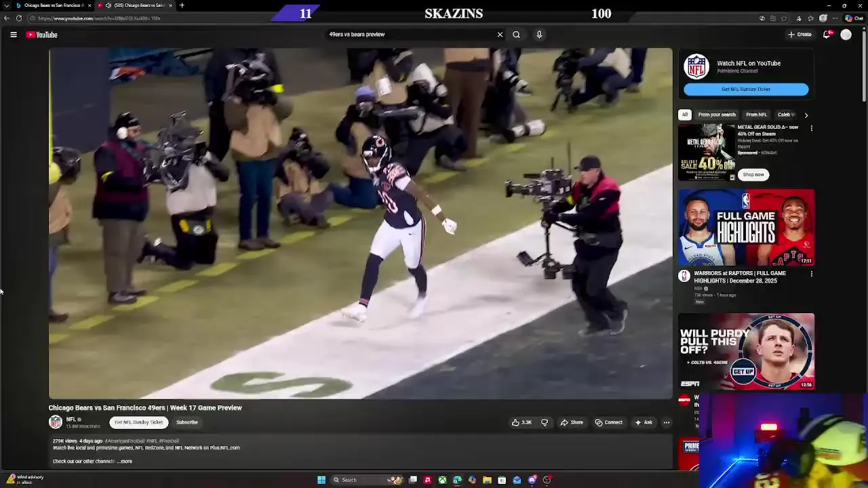
Task: Select the From your search chip
Action: pos(717,115)
